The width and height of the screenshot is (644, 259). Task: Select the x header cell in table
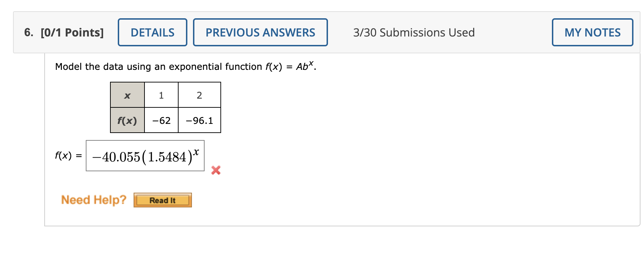pyautogui.click(x=127, y=95)
